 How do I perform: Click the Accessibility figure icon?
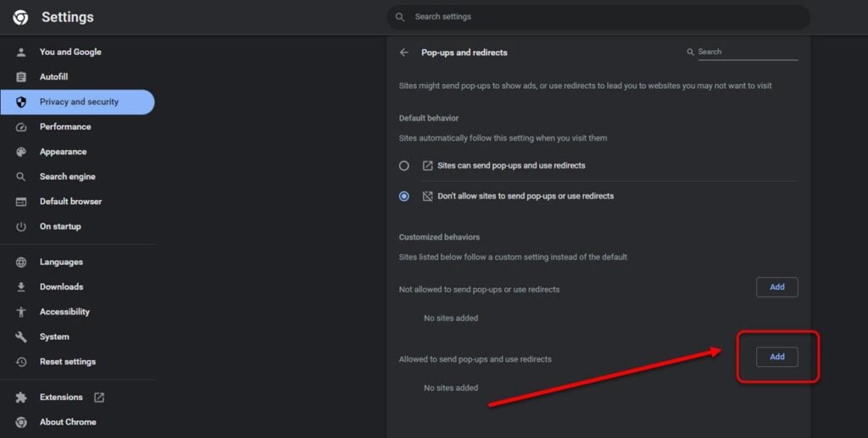click(x=21, y=312)
